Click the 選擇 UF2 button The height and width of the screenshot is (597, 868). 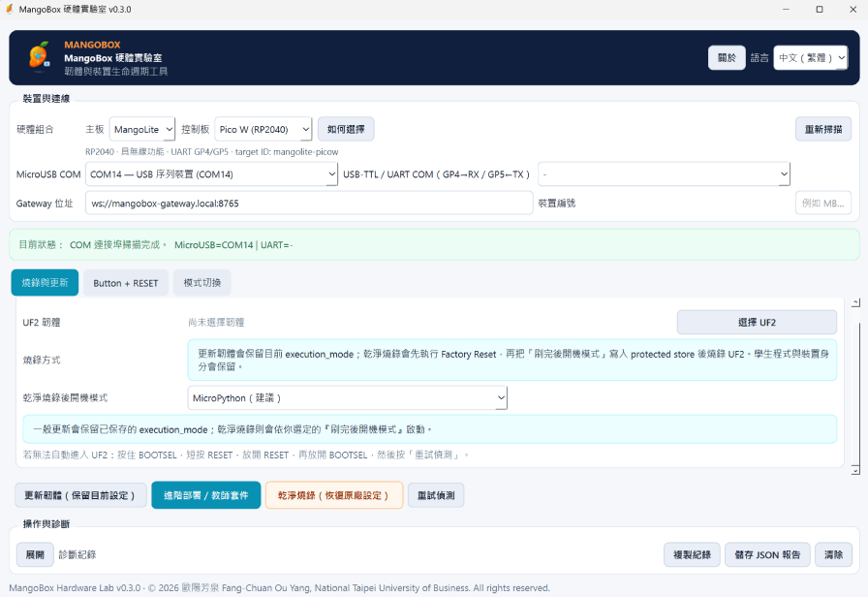coord(757,323)
